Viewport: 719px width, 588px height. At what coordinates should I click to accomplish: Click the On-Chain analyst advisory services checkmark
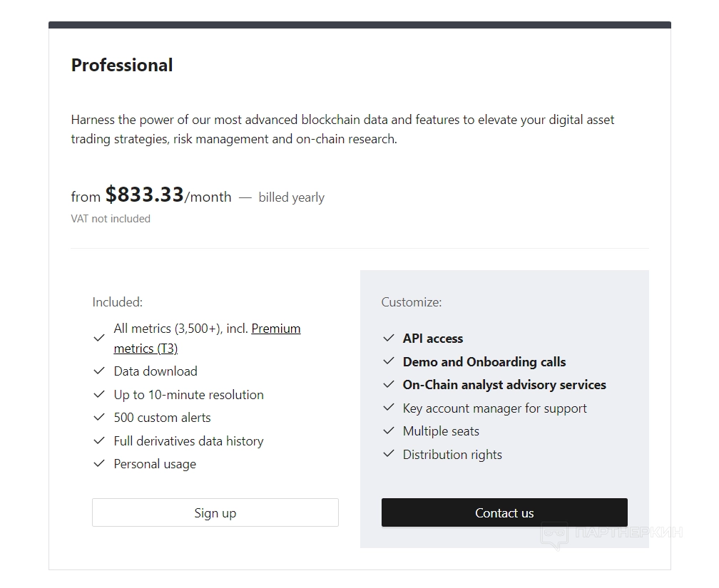click(x=389, y=385)
